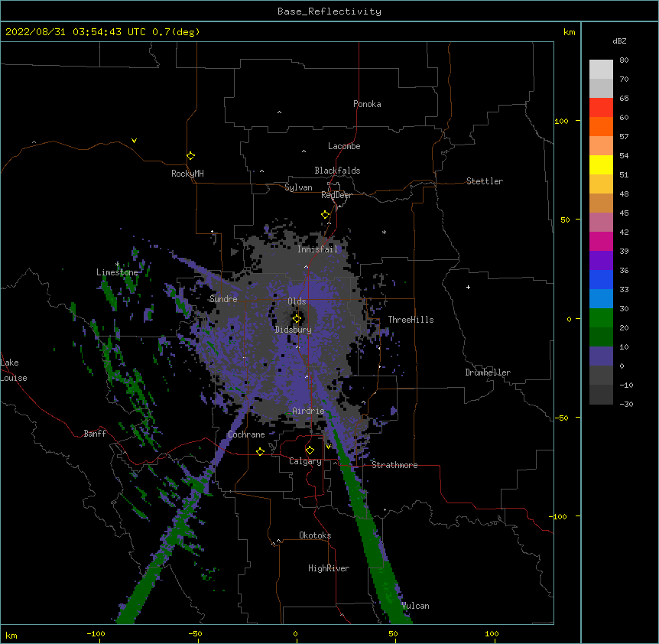Screen dimensions: 659x644
Task: Click the RedDeer city label
Action: click(336, 196)
